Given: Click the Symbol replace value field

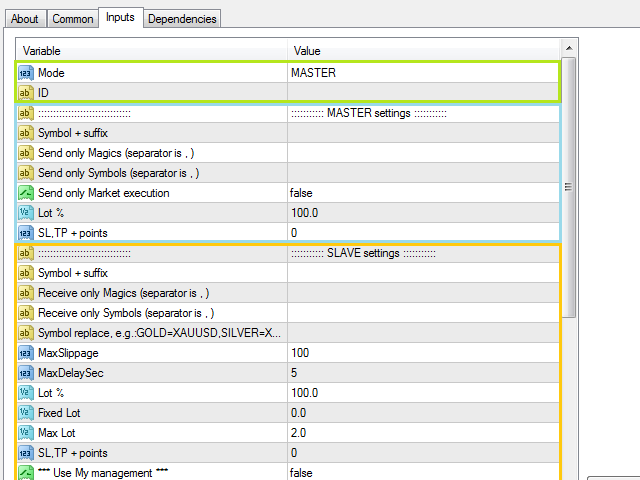Looking at the screenshot, I should pos(424,333).
